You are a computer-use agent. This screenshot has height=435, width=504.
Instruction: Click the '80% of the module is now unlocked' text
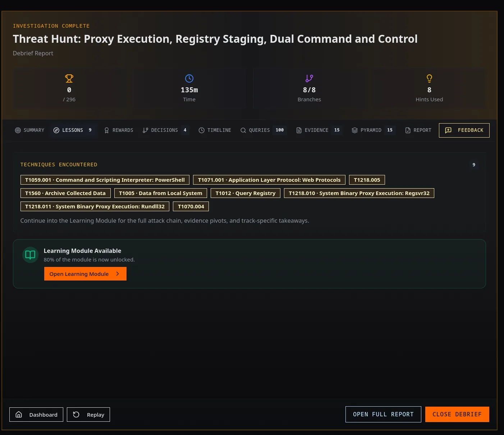coord(89,260)
